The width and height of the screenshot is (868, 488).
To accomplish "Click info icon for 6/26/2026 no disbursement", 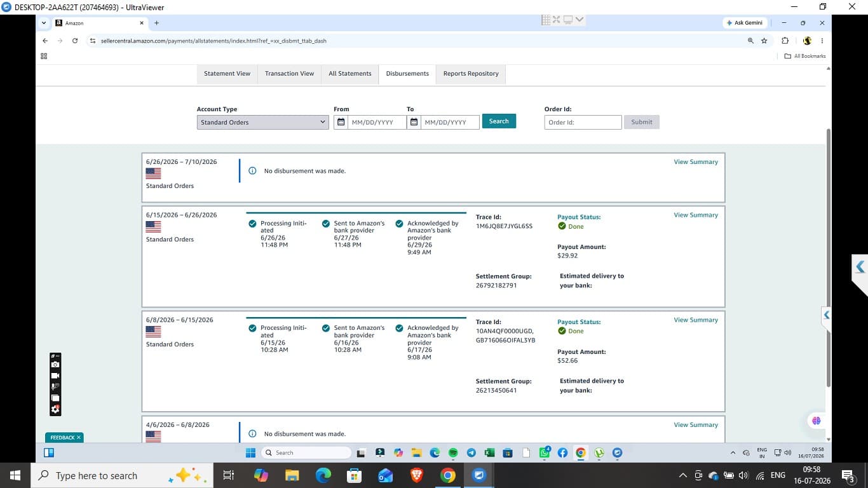I will 252,171.
